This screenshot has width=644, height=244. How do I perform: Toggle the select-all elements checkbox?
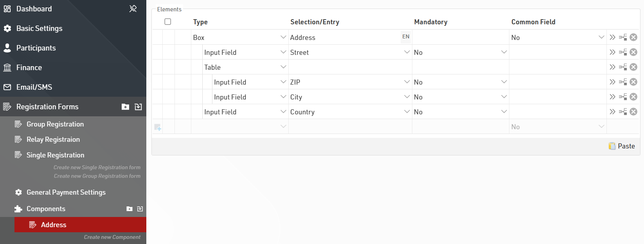(168, 22)
